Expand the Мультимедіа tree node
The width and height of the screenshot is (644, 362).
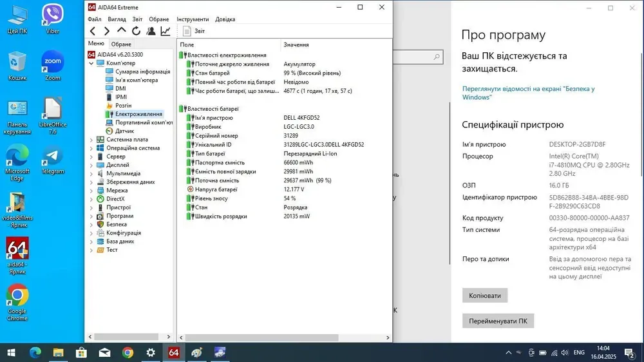point(91,173)
